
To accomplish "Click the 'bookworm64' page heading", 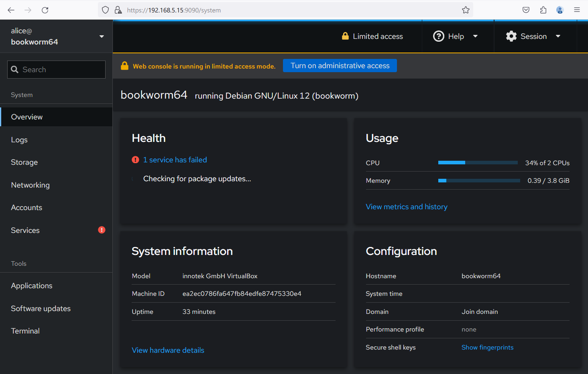I will (x=154, y=95).
